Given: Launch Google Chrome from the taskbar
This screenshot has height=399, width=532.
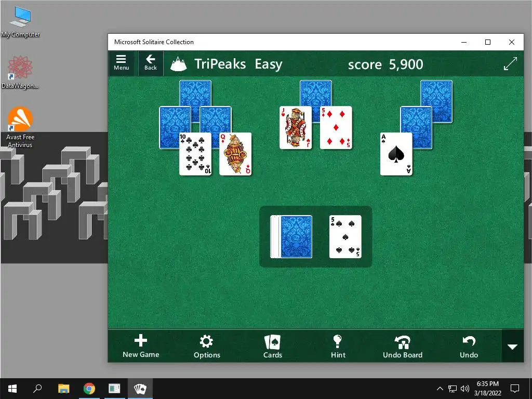Looking at the screenshot, I should point(89,389).
